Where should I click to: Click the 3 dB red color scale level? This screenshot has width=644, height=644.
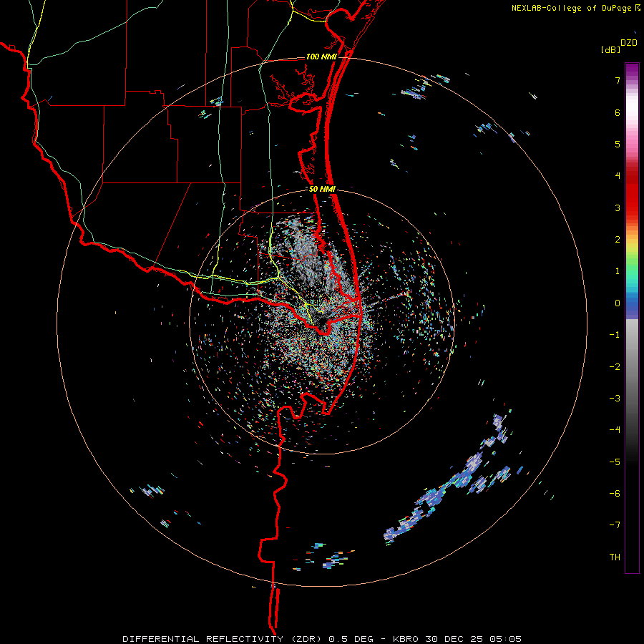[618, 208]
